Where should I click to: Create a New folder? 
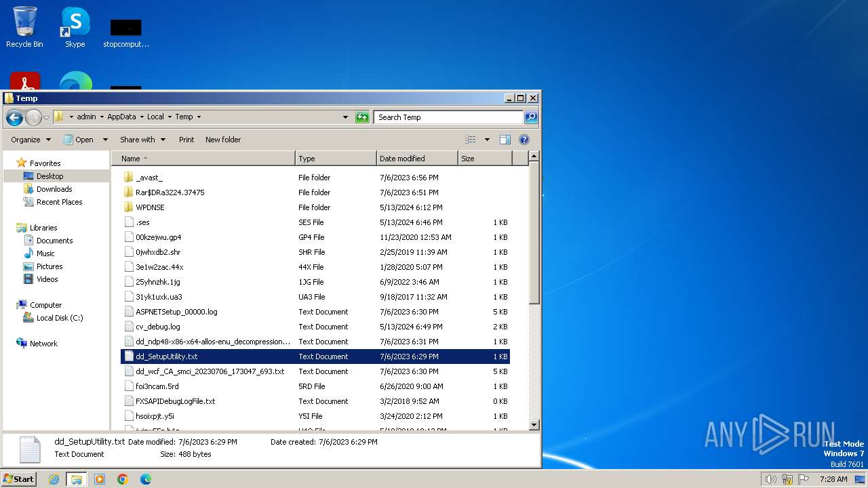pos(223,140)
